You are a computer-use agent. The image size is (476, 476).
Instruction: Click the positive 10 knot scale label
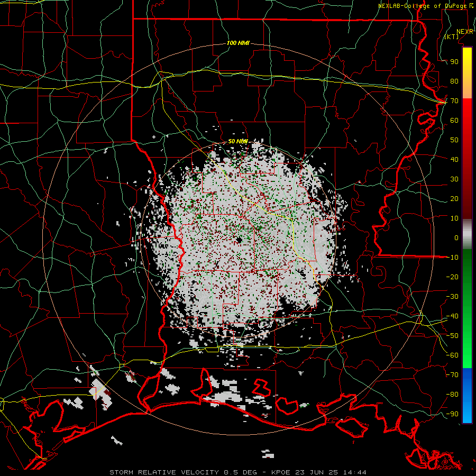(454, 218)
